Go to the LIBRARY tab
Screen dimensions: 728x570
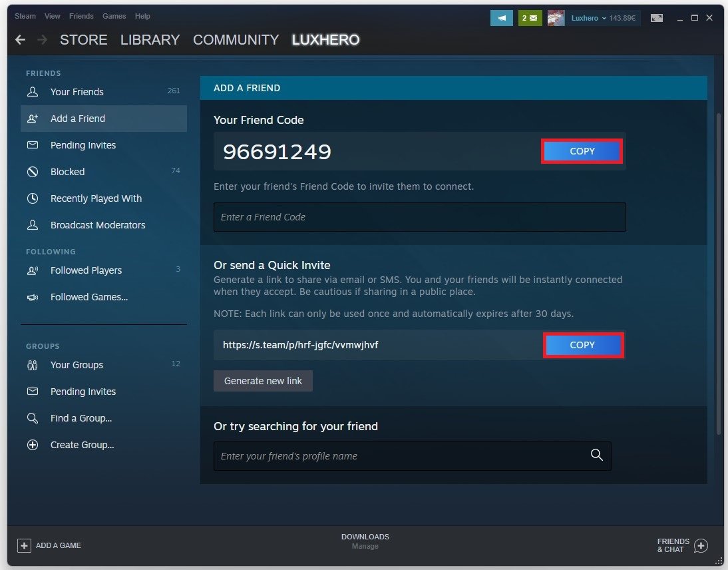(x=150, y=39)
